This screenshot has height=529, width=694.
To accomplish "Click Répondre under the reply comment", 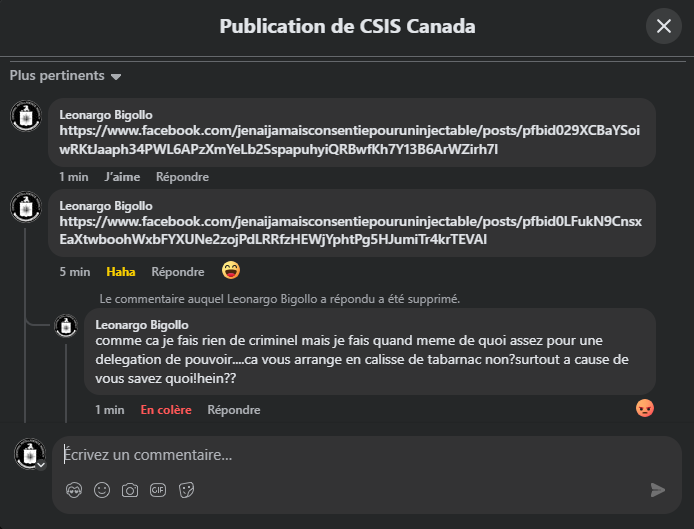I will point(234,410).
